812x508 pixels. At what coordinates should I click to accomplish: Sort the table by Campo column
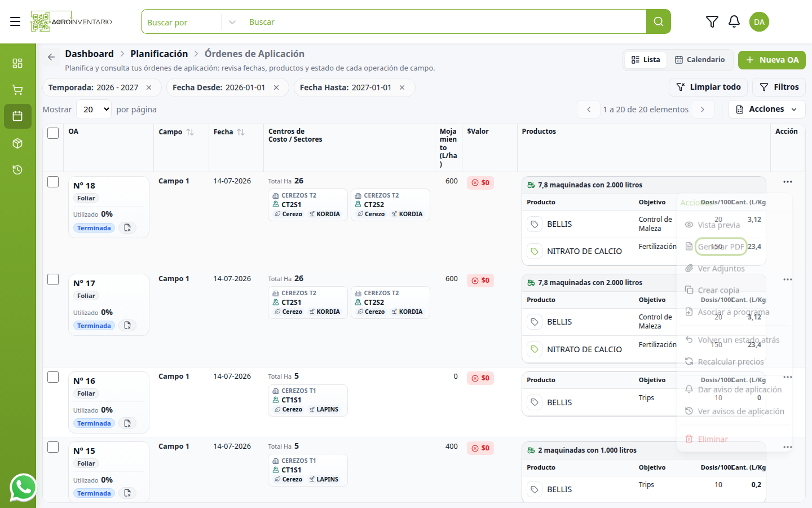coord(190,132)
